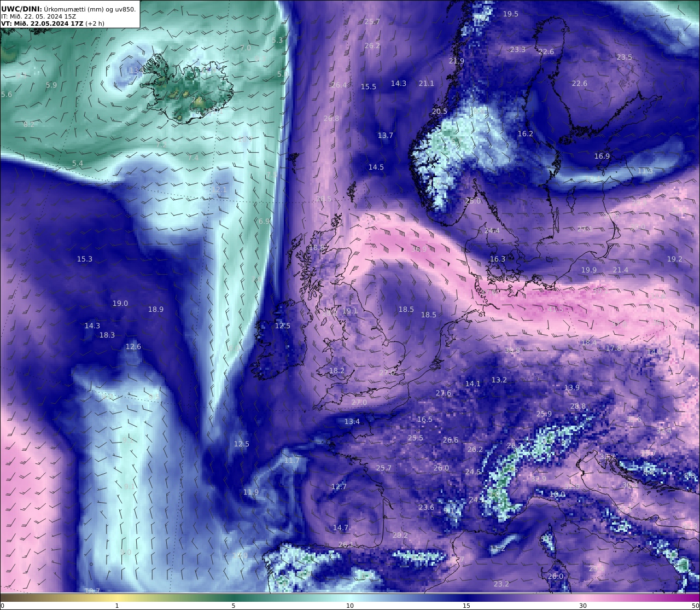Select the value 21.1 west of Norway
This screenshot has height=610, width=700.
pyautogui.click(x=427, y=83)
